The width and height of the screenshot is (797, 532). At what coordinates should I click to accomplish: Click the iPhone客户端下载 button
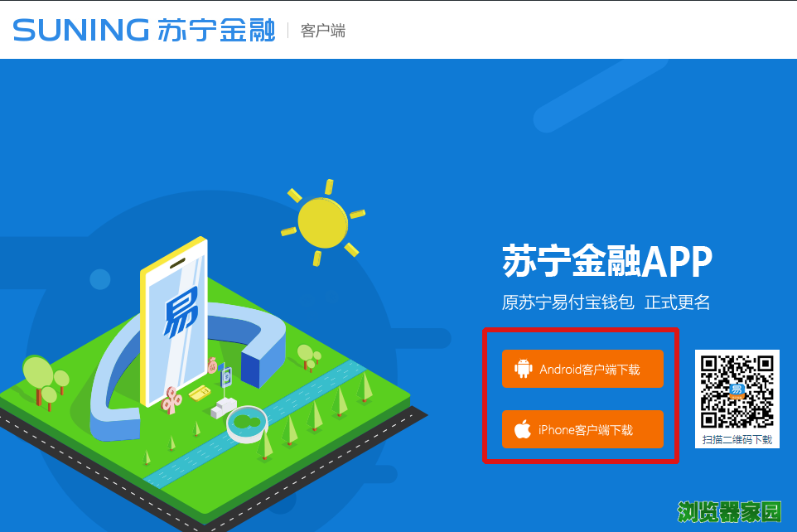pos(582,429)
